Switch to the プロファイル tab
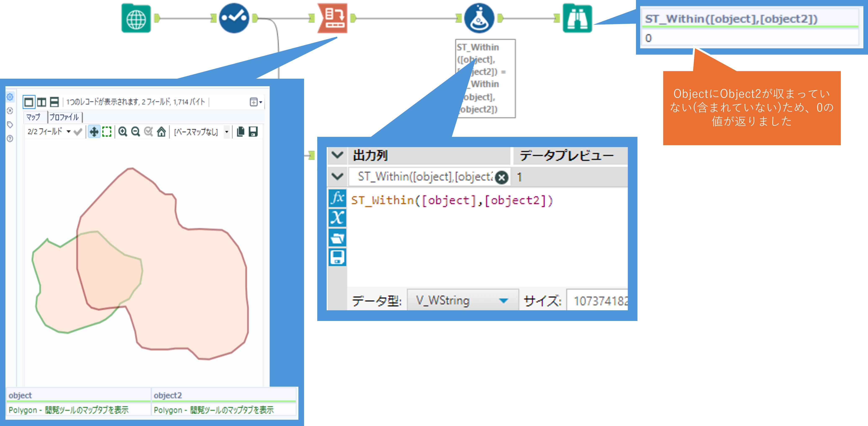Viewport: 868px width, 426px height. (64, 117)
